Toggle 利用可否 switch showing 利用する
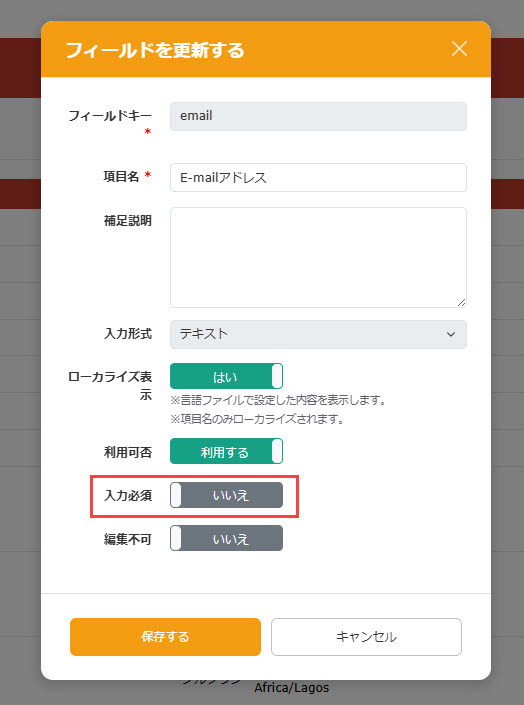The height and width of the screenshot is (705, 524). pyautogui.click(x=226, y=451)
